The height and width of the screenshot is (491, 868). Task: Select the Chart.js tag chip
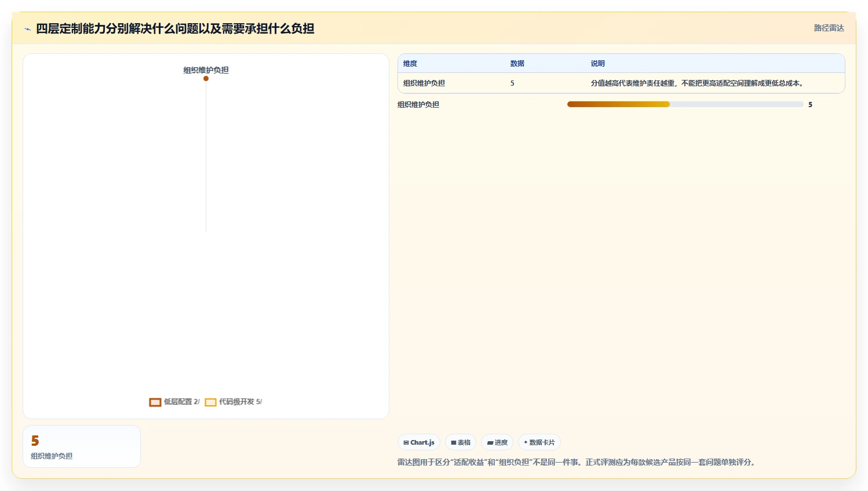pos(419,442)
